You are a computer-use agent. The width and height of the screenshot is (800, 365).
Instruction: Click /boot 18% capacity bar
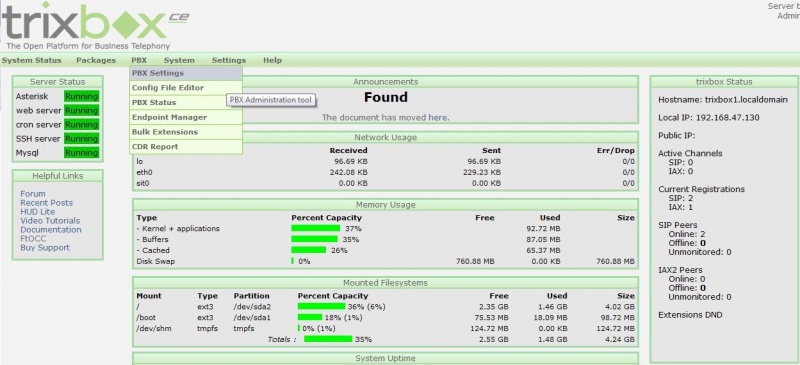pyautogui.click(x=310, y=317)
